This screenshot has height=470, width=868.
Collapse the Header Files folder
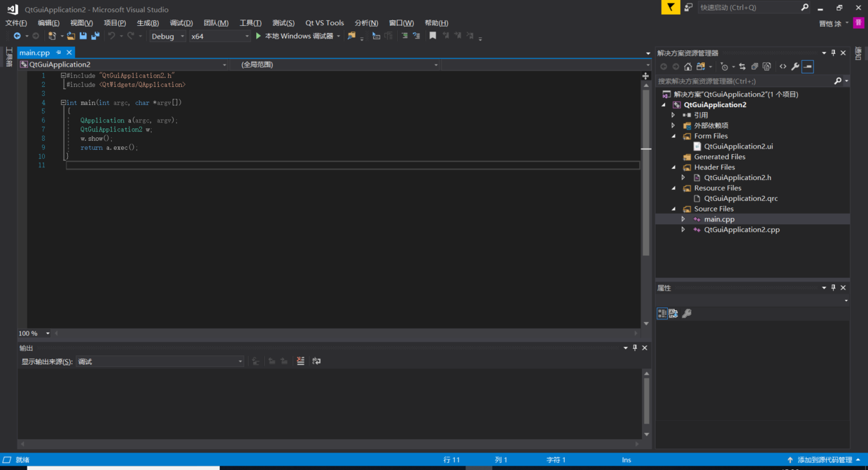click(x=673, y=167)
